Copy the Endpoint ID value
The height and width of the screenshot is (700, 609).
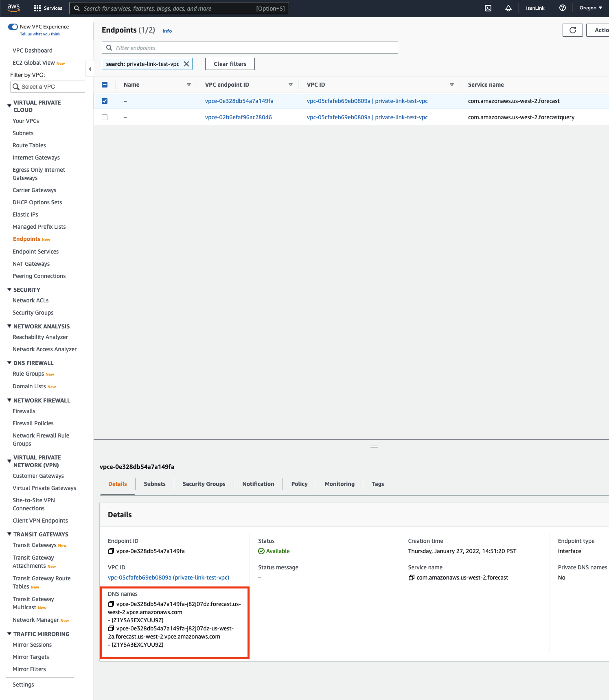[111, 551]
